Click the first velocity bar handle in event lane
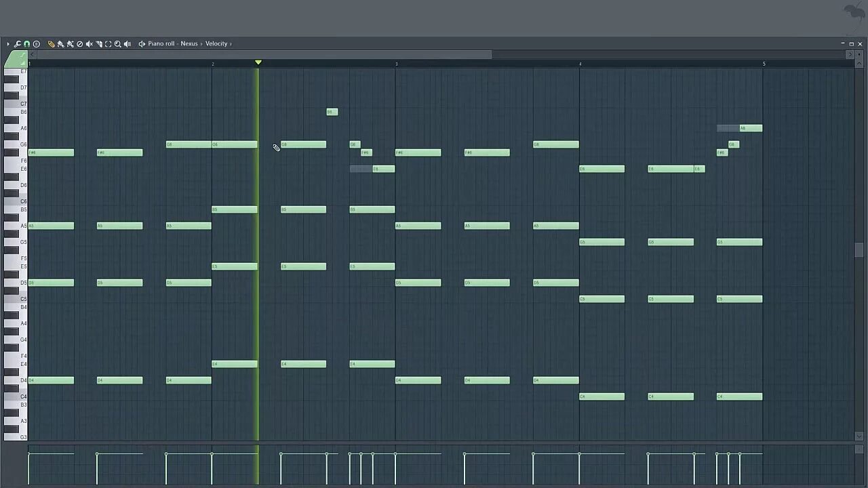 [x=28, y=453]
